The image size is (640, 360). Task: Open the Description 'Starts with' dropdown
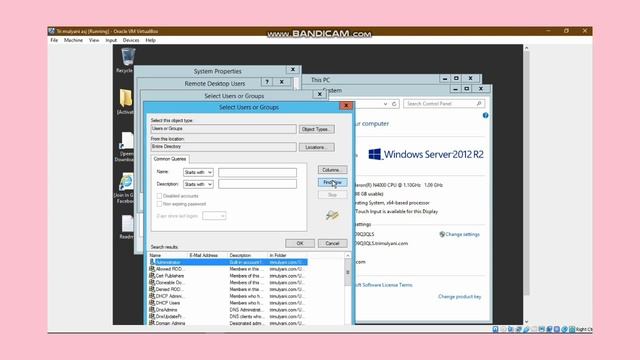tap(198, 184)
